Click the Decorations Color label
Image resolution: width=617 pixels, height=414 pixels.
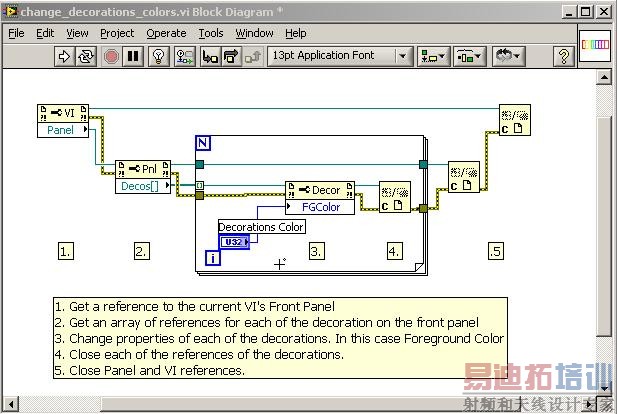tap(262, 227)
